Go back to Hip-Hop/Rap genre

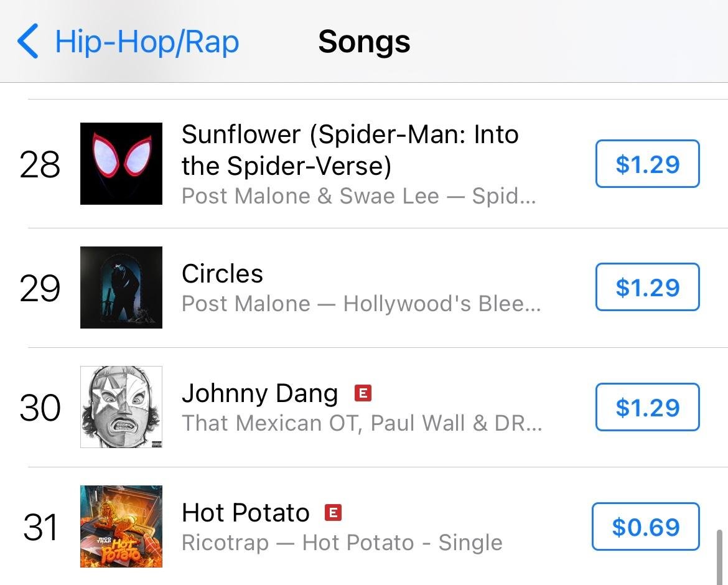point(146,42)
